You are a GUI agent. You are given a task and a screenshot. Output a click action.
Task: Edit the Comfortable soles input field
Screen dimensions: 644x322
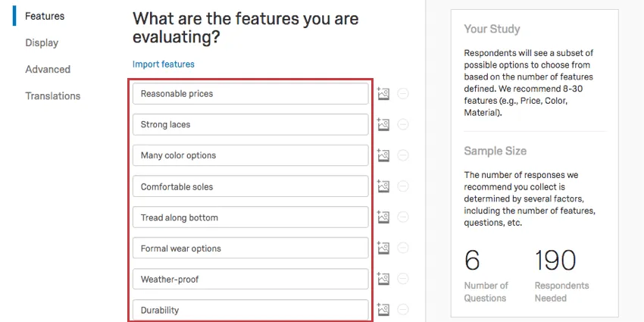tap(250, 186)
